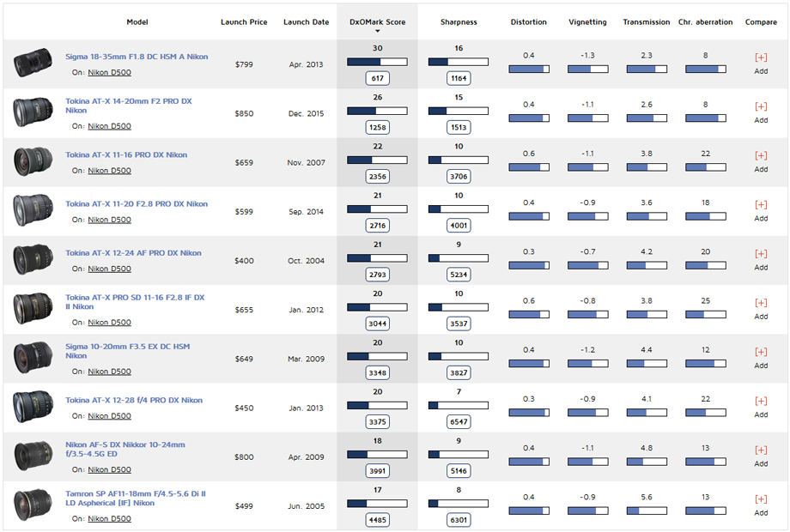Open Tokina PRO SD 11-16 II lens thumbnail
790x532 pixels.
pyautogui.click(x=33, y=308)
